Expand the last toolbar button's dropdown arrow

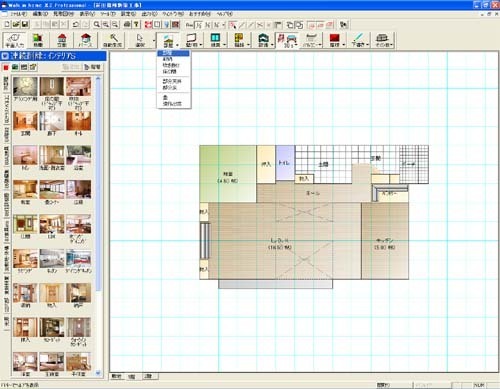(x=392, y=44)
